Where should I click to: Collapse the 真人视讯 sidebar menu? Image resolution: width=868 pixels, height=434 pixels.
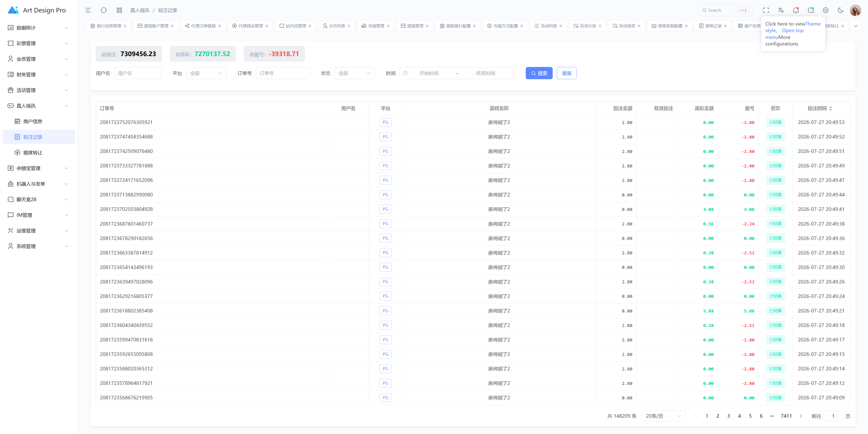[x=39, y=106]
